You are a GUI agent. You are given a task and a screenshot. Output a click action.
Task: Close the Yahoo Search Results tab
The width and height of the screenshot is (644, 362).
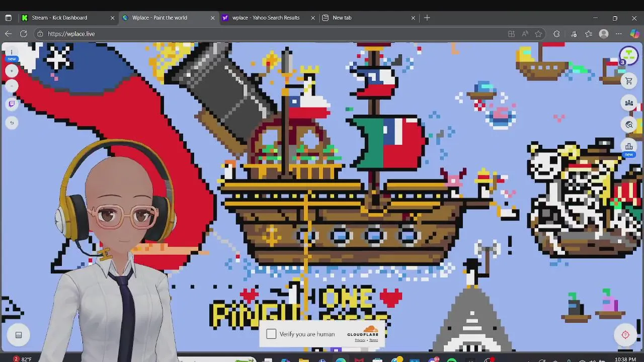(x=313, y=18)
